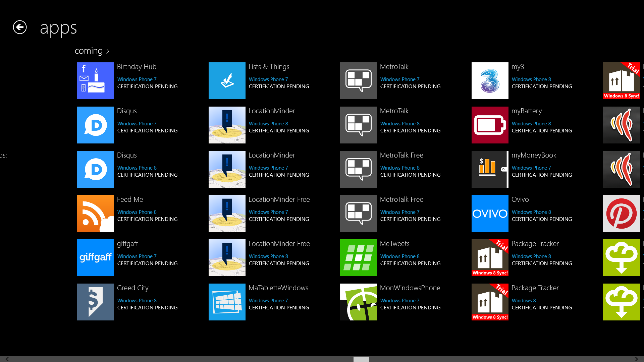Open the myMoneyBook chart icon
This screenshot has height=362, width=644.
coord(490,169)
